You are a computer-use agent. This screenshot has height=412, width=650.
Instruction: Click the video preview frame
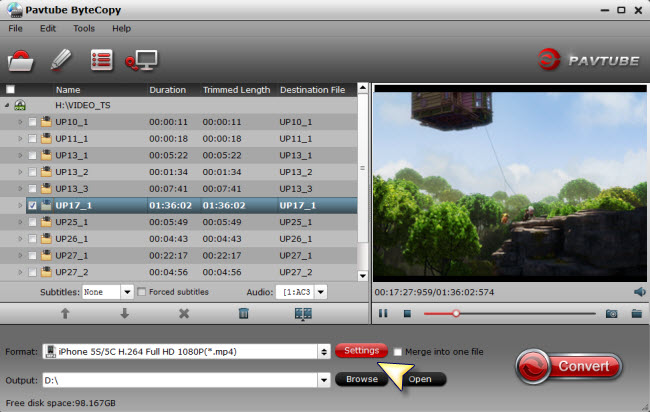[510, 183]
